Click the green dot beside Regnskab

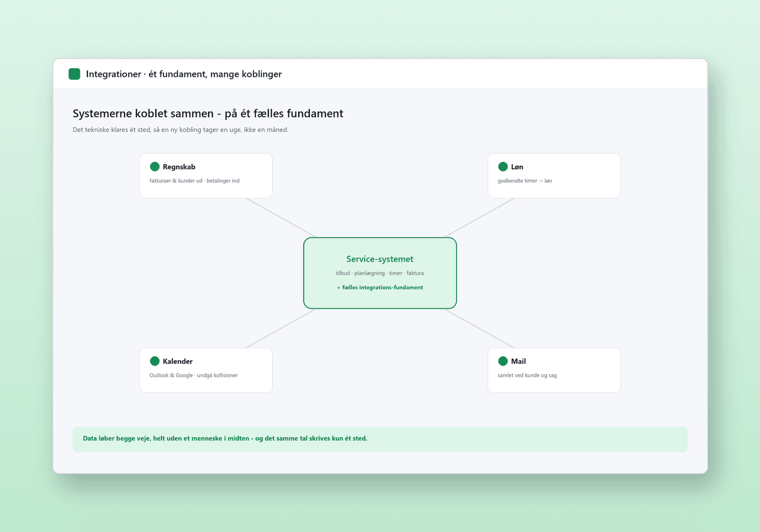(154, 167)
